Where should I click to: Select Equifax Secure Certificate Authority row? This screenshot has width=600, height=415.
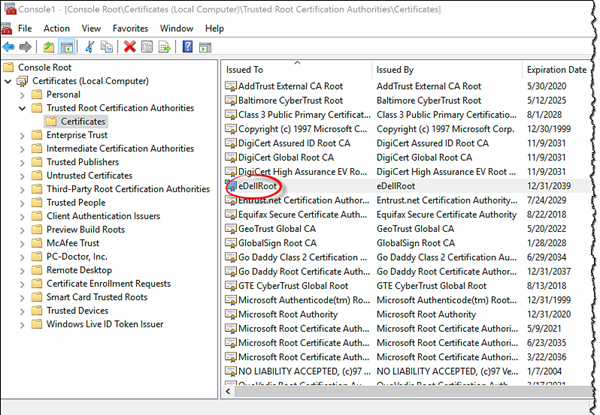point(408,215)
